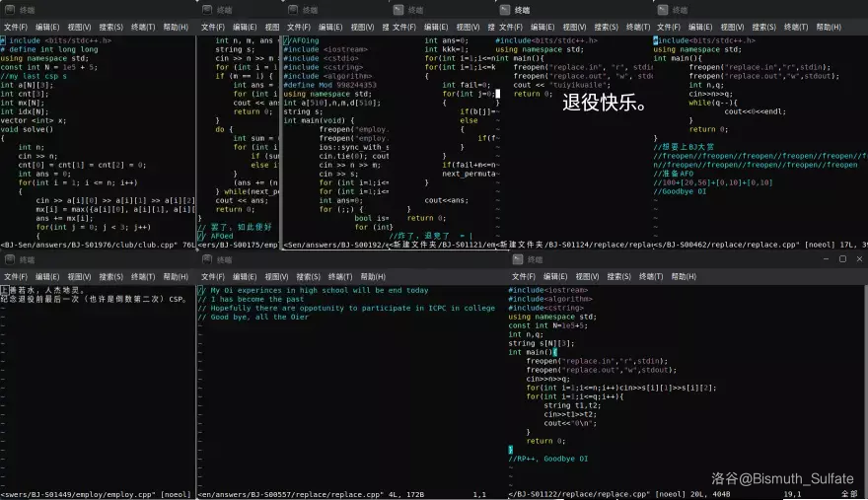Click terminal icon of bottom-right RP++ window

point(518,259)
